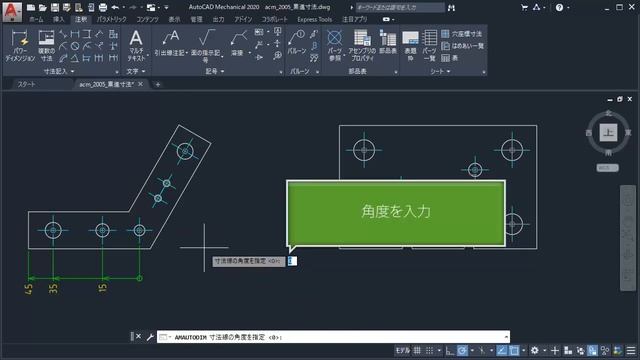Click the keyword search input field
Image resolution: width=640 pixels, height=360 pixels.
[400, 7]
